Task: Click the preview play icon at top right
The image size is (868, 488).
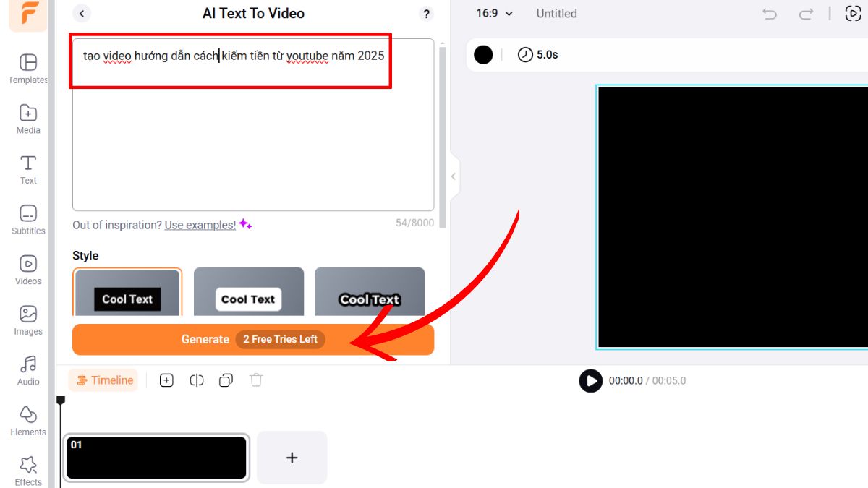Action: tap(854, 14)
